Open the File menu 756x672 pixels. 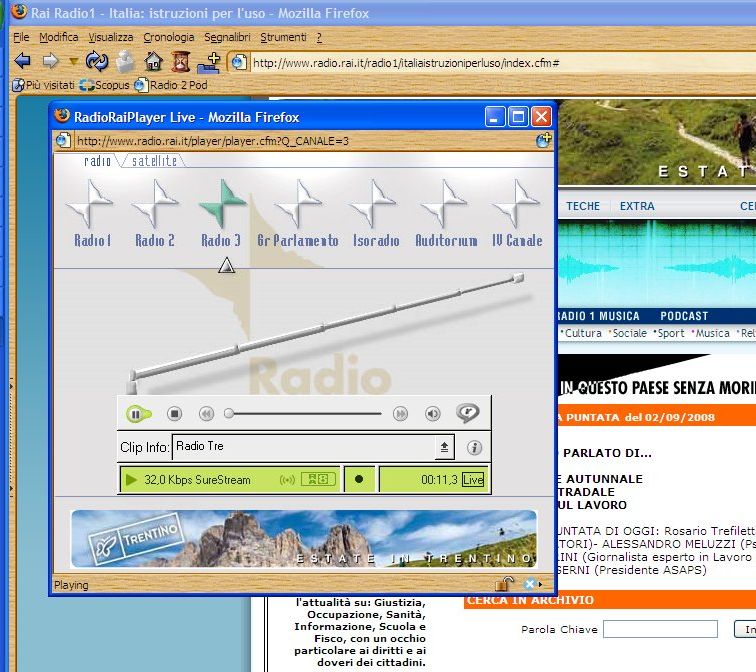click(x=21, y=37)
